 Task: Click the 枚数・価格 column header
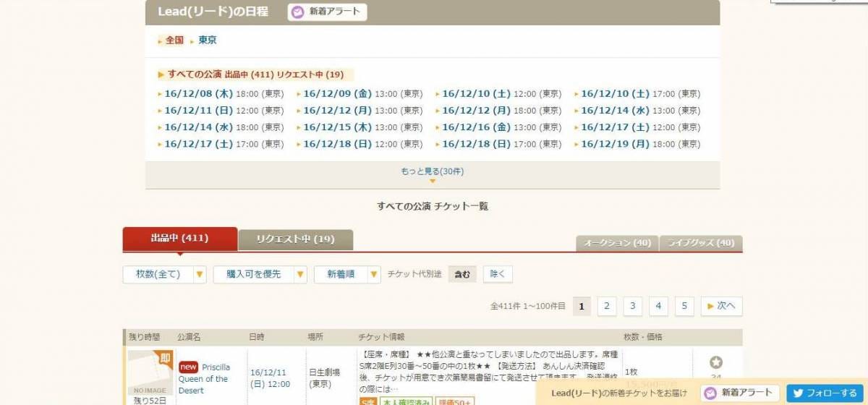pyautogui.click(x=642, y=337)
